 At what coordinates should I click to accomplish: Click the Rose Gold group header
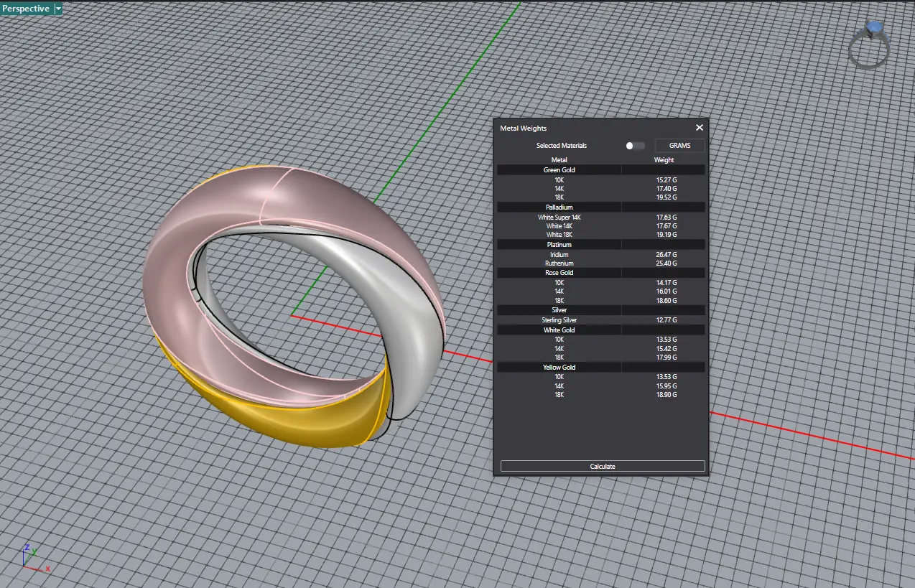(559, 273)
